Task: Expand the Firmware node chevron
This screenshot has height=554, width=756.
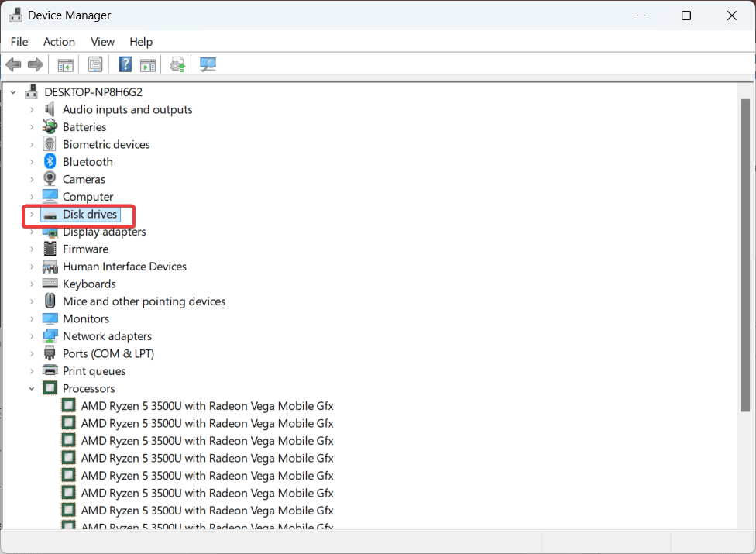Action: pyautogui.click(x=32, y=249)
